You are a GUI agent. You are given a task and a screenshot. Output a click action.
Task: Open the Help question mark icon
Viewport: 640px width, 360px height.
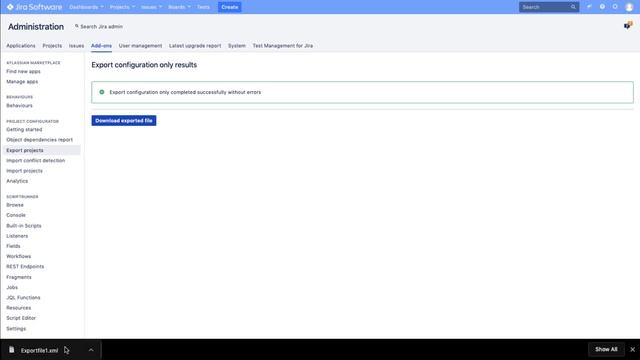pyautogui.click(x=602, y=7)
